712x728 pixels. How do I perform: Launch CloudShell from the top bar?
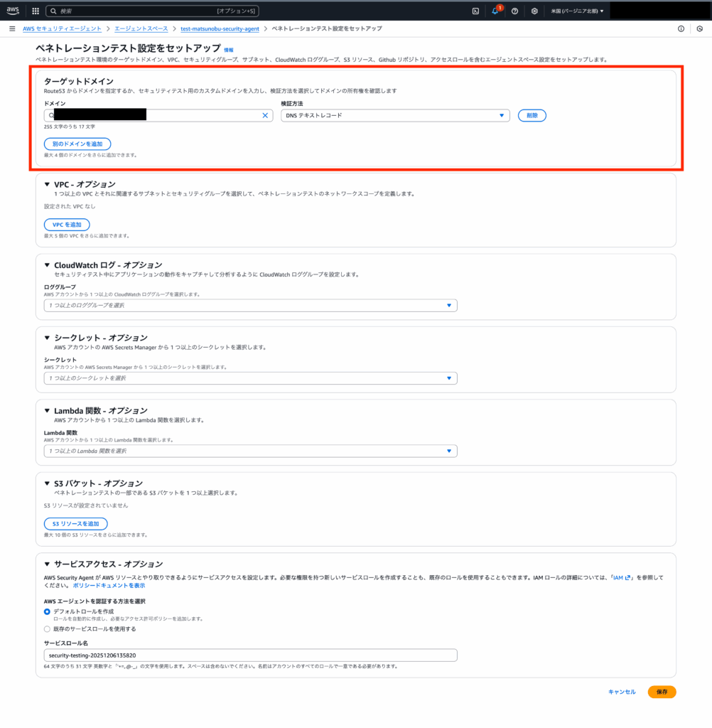(475, 11)
